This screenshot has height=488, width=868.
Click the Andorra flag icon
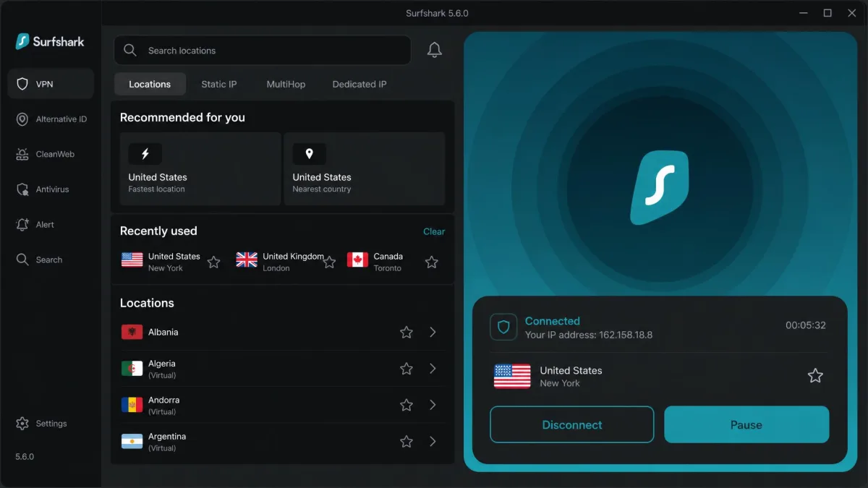click(132, 405)
